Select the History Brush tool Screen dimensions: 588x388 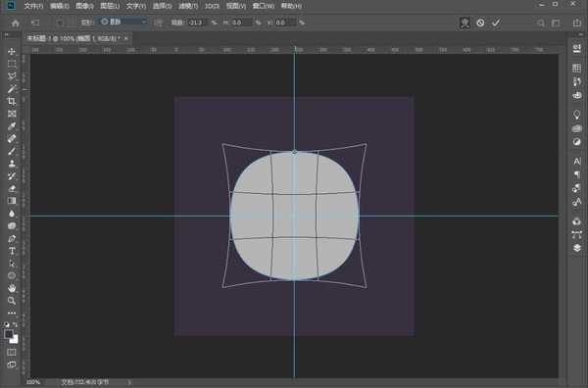click(12, 175)
